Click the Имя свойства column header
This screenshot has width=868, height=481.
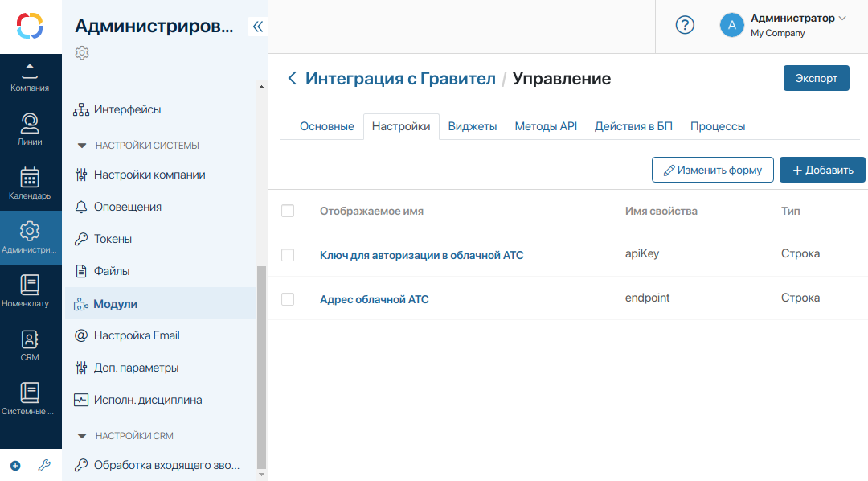(x=661, y=211)
